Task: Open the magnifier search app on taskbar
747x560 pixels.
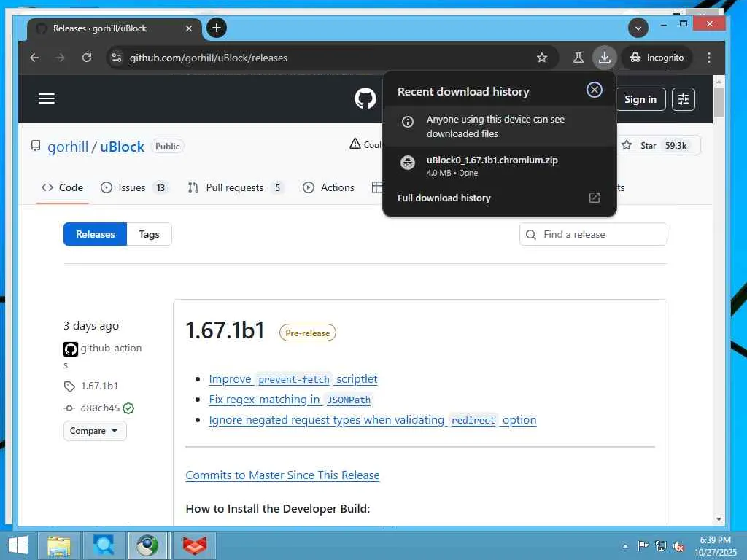Action: coord(104,545)
